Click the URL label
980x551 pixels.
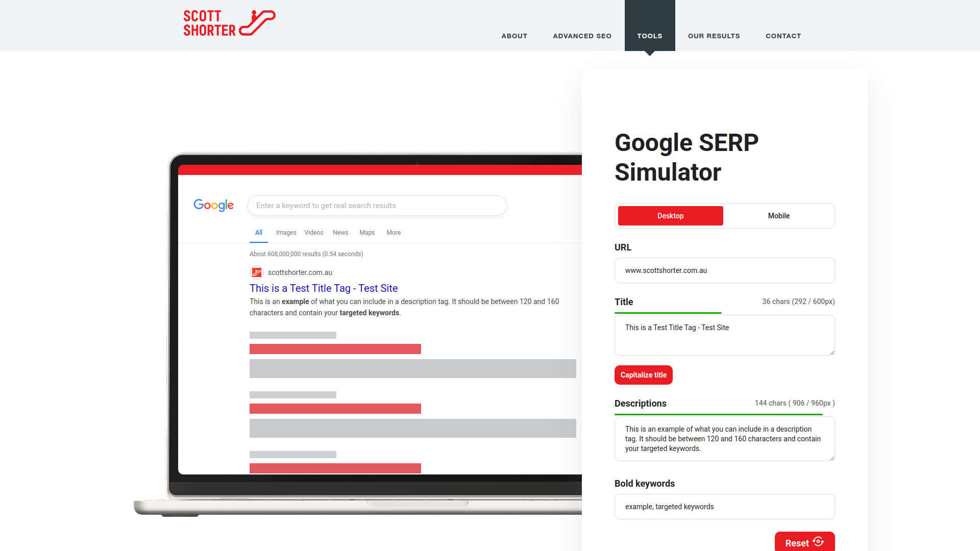click(x=623, y=247)
